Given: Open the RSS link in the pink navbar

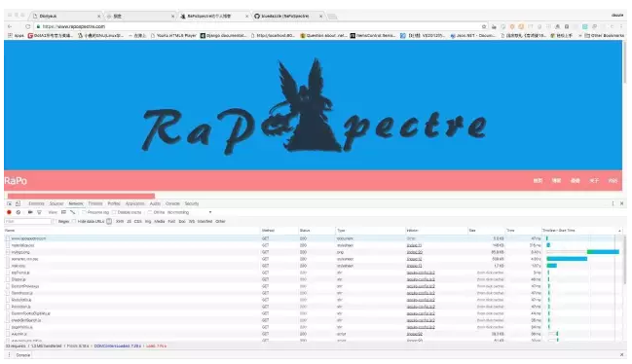Looking at the screenshot, I should 613,181.
